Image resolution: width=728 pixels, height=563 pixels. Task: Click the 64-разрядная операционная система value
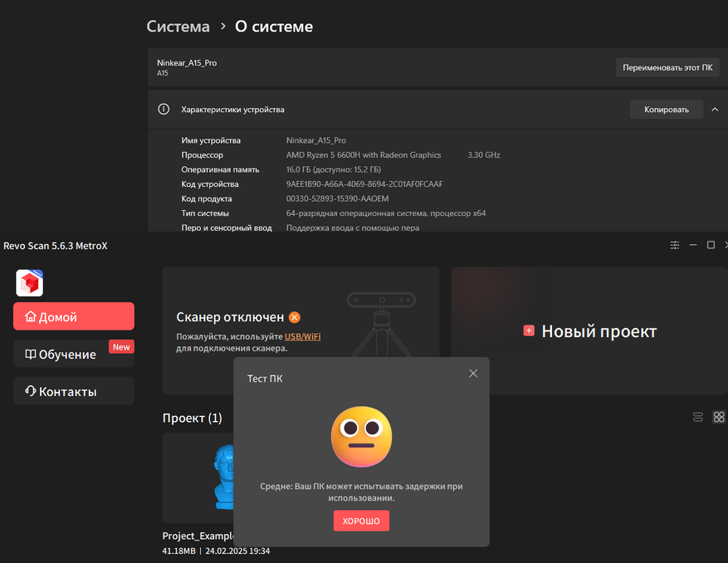coord(386,213)
